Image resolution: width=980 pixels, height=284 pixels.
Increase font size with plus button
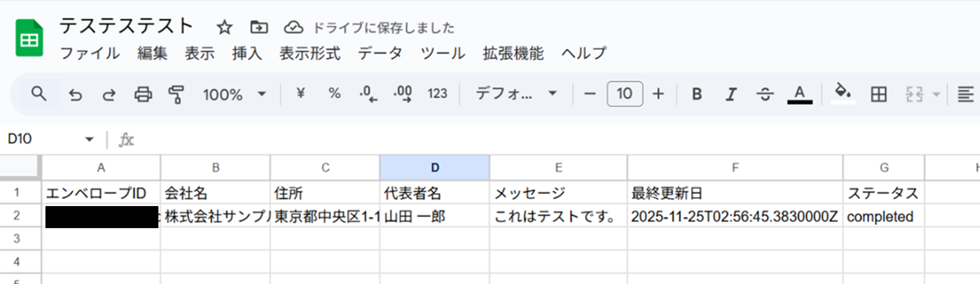[x=658, y=94]
